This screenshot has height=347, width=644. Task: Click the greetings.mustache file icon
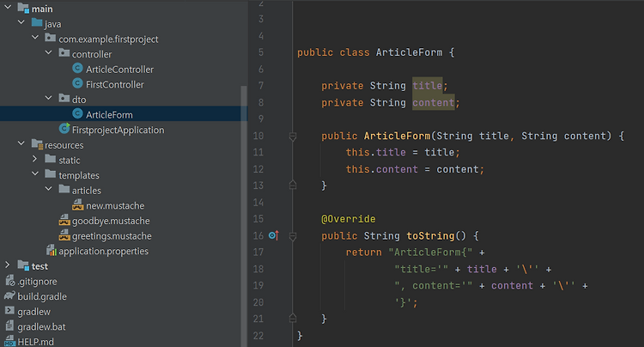64,234
